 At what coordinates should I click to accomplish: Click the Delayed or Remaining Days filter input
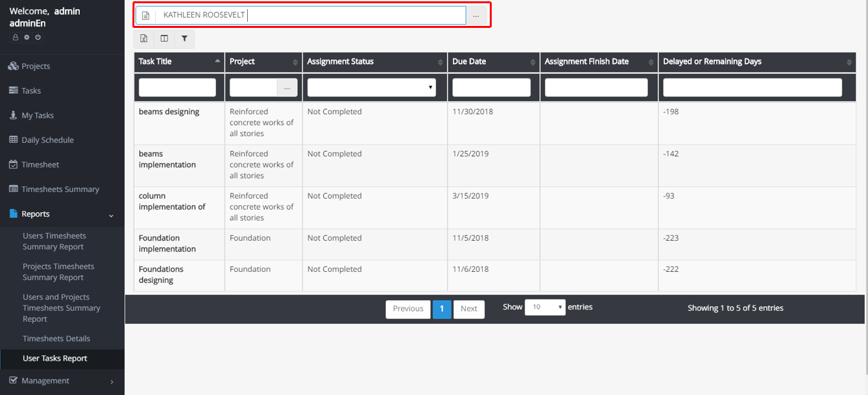tap(753, 88)
